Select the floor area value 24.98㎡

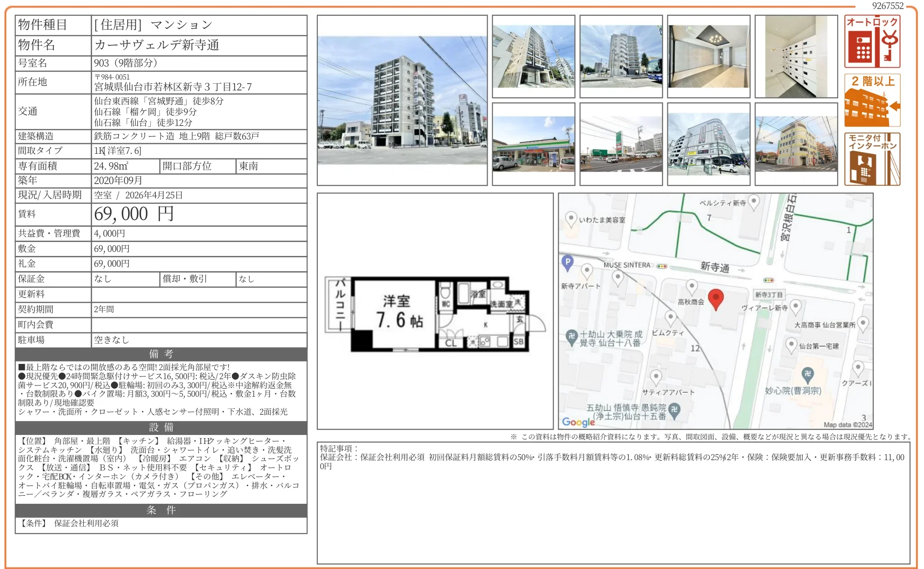(x=111, y=166)
